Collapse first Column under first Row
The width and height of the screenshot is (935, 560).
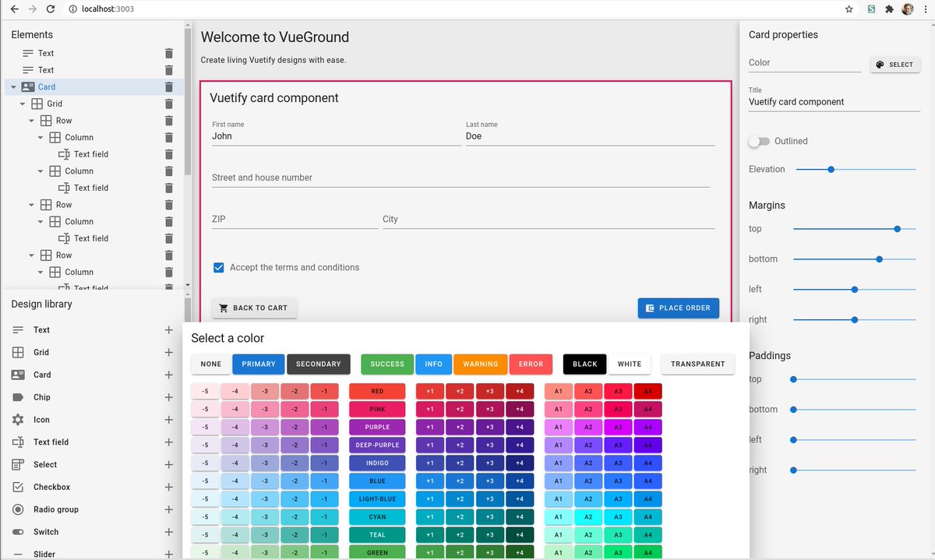point(41,137)
